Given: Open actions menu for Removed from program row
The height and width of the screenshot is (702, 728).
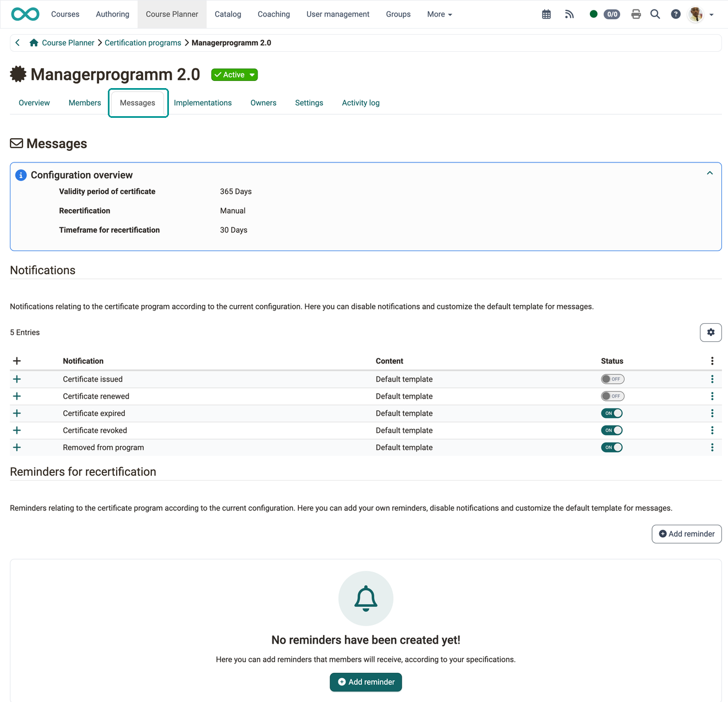Looking at the screenshot, I should click(712, 447).
